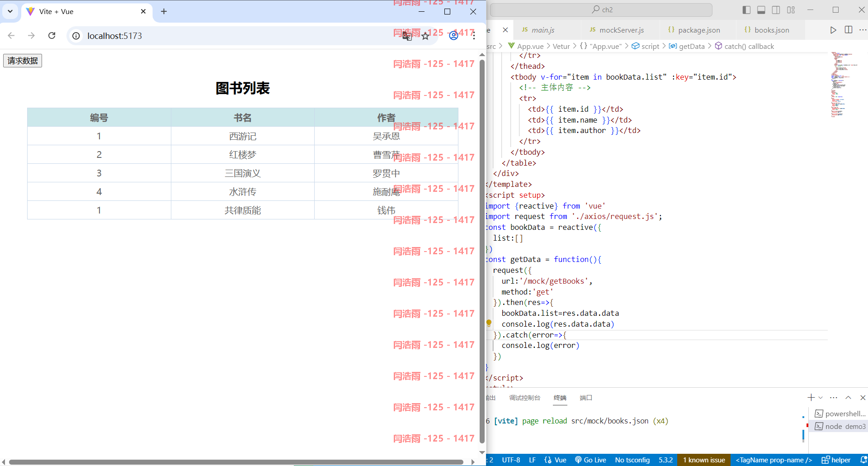This screenshot has width=868, height=466.
Task: Open a new Chrome tab
Action: coord(164,11)
